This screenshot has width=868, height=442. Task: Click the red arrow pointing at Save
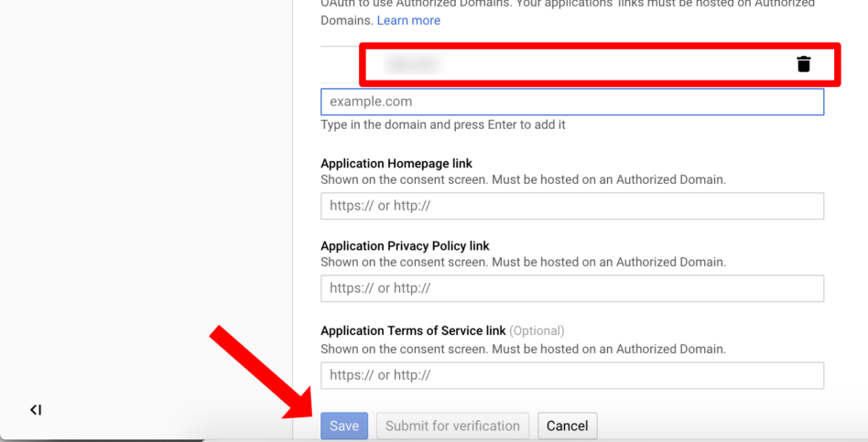pos(257,372)
